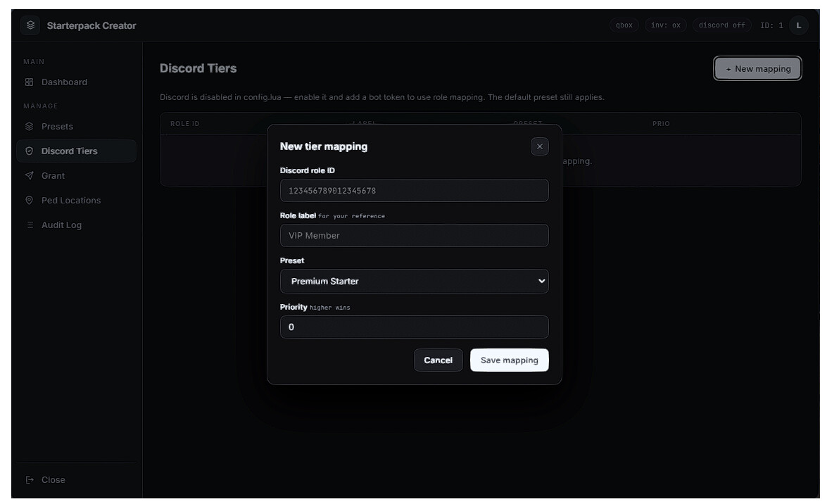
Task: Click the ROLE ID column header
Action: pyautogui.click(x=185, y=123)
